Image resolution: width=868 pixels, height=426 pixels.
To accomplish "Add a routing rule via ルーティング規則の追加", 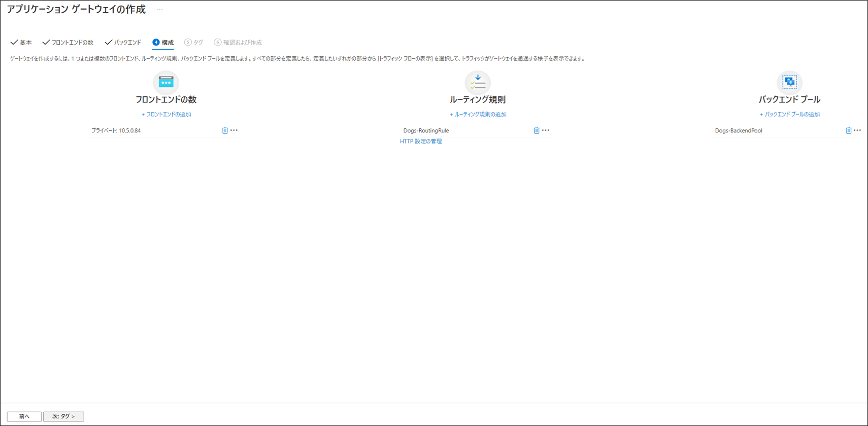I will [x=478, y=115].
